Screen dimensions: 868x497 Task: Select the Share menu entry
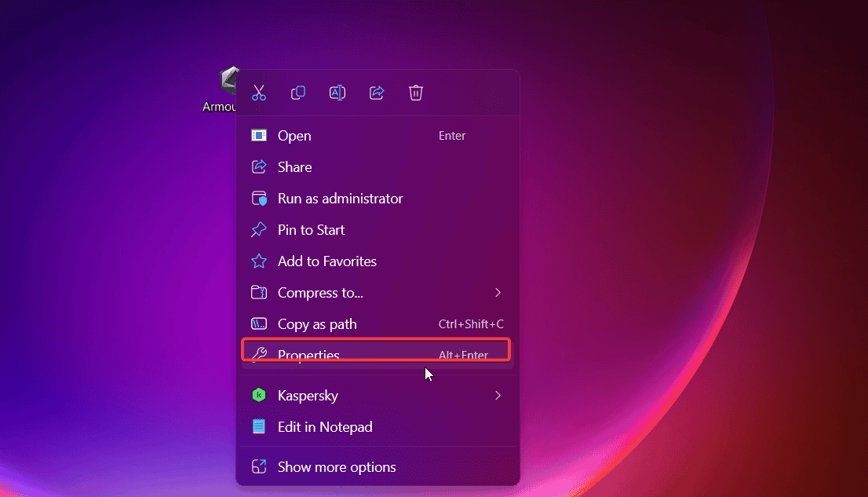click(x=377, y=166)
